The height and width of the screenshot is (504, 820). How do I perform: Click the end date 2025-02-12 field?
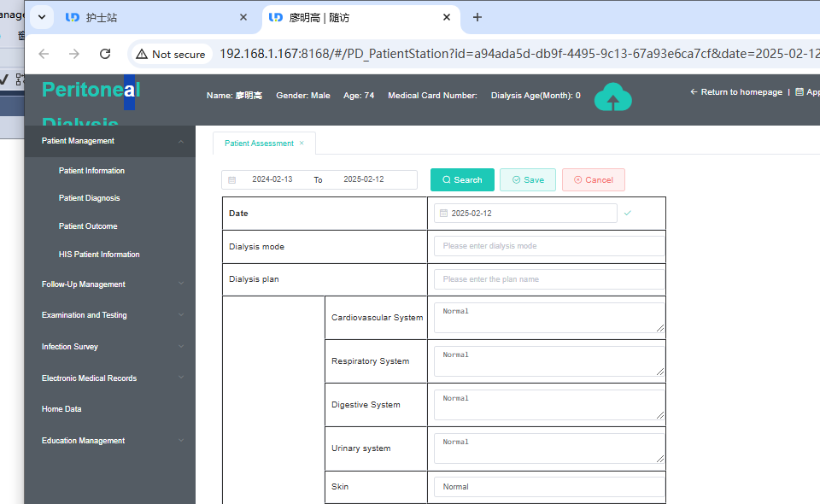pyautogui.click(x=364, y=179)
